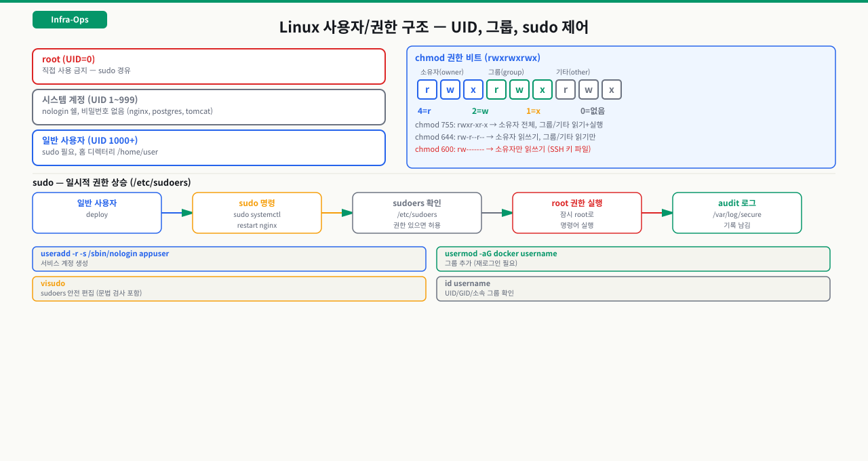Toggle the other 'w' permission bit
Screen dimensions: 868x461
coord(589,89)
